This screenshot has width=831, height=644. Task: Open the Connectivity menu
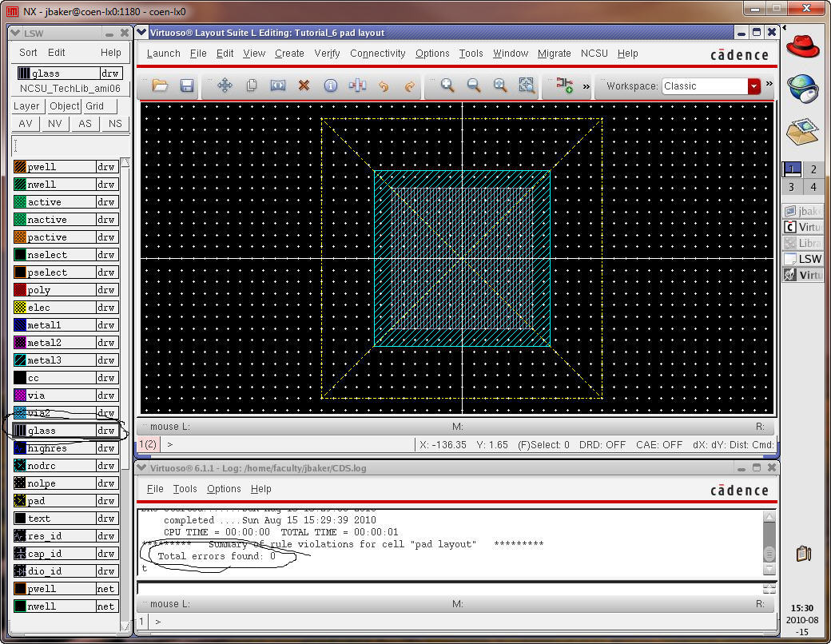pyautogui.click(x=378, y=54)
